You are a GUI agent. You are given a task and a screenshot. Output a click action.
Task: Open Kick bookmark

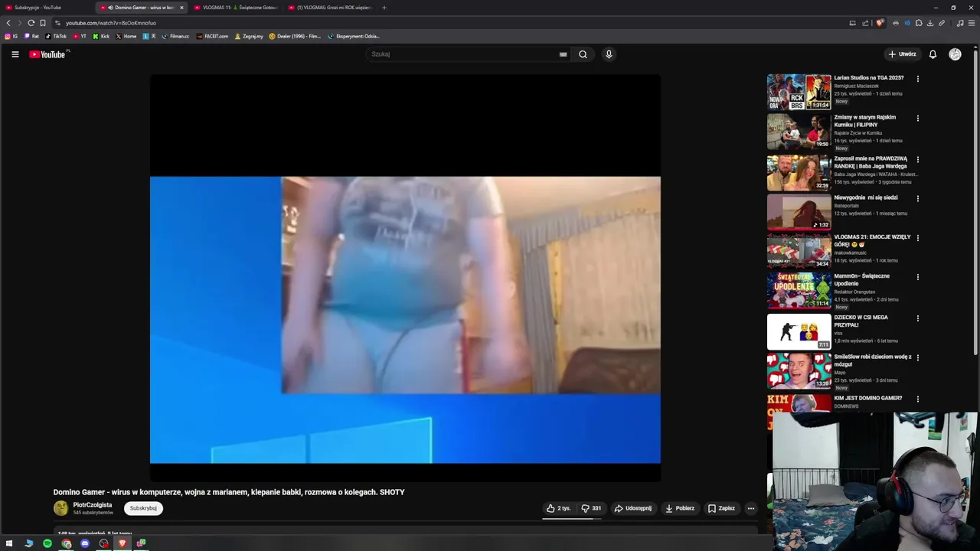point(101,36)
